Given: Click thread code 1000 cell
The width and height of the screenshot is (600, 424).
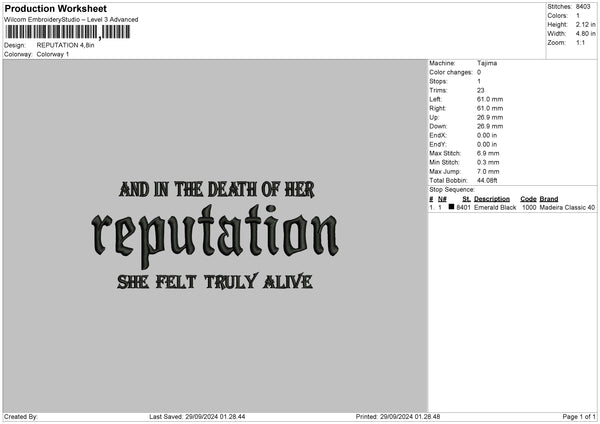Looking at the screenshot, I should tap(529, 207).
